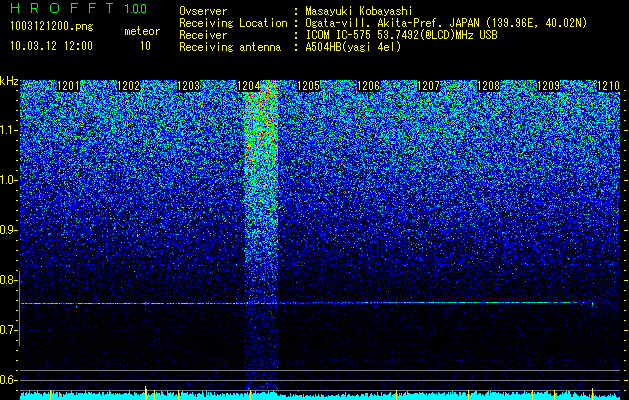The image size is (629, 400).
Task: Click the 0.6 kHz axis label
Action: point(9,380)
